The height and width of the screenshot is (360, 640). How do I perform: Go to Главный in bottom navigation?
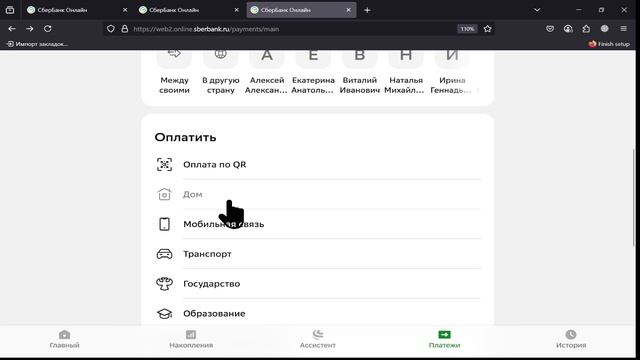pos(64,339)
